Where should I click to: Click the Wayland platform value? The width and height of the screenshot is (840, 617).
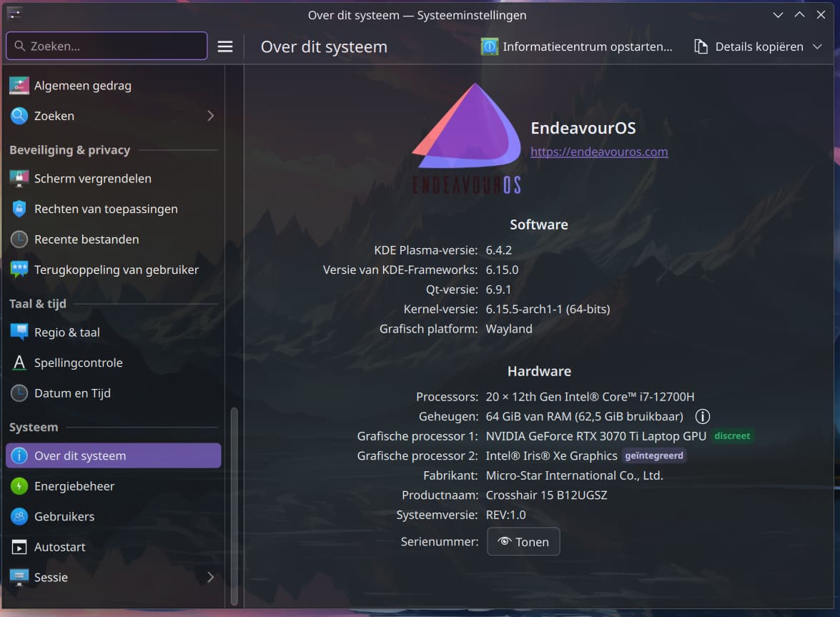(509, 329)
